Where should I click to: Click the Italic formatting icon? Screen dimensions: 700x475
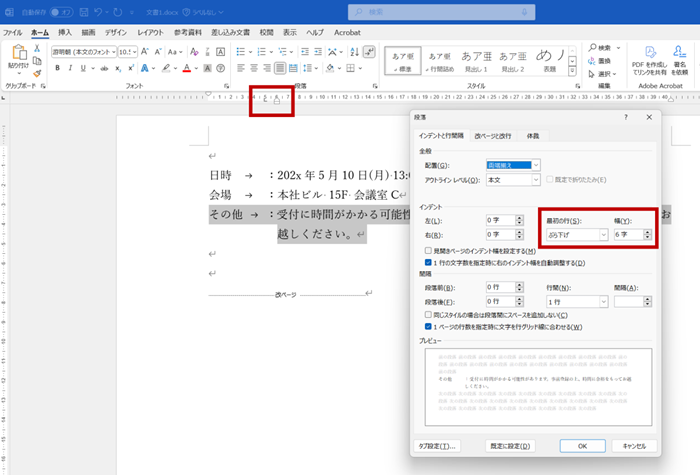(71, 68)
